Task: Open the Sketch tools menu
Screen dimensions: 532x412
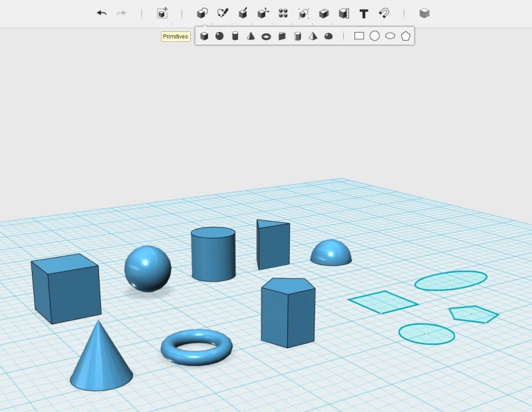Action: pos(223,13)
